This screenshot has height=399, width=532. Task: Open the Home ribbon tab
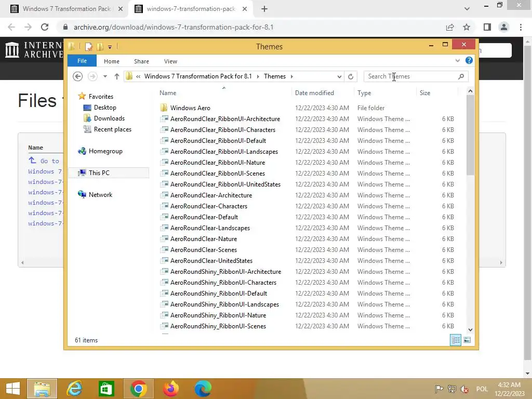[x=112, y=61]
